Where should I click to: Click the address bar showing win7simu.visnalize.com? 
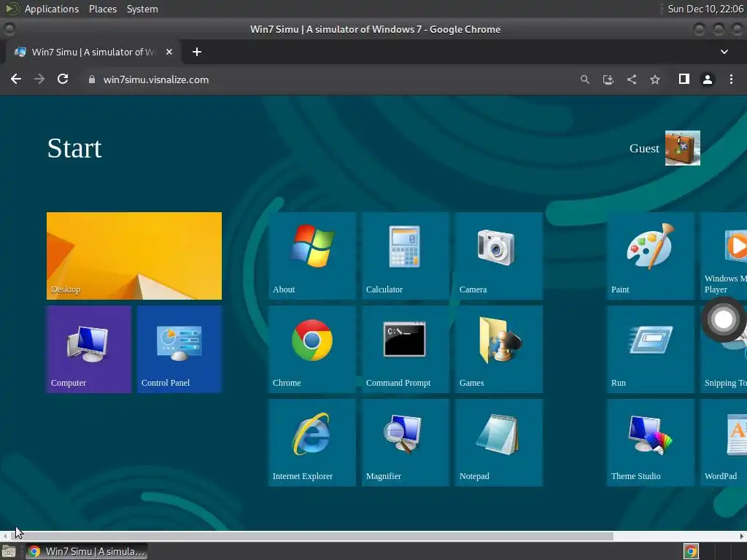(x=329, y=79)
